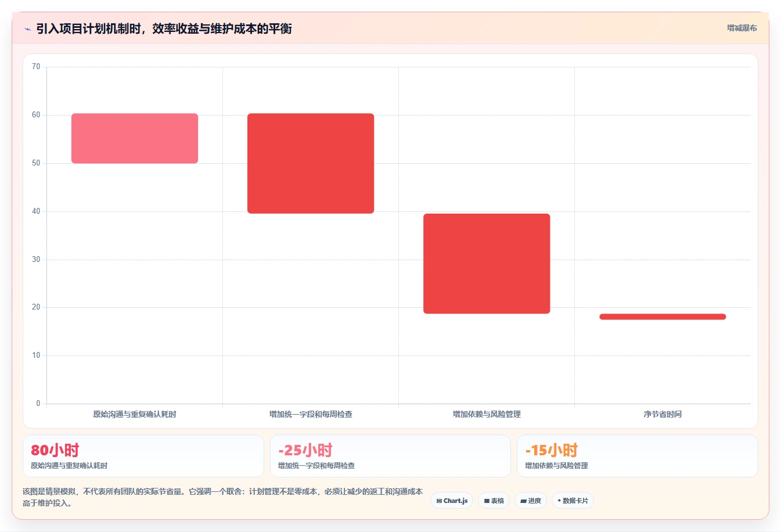The width and height of the screenshot is (781, 532).
Task: Click the pink 原始沟通与重复确认耗时 bar
Action: [x=135, y=138]
